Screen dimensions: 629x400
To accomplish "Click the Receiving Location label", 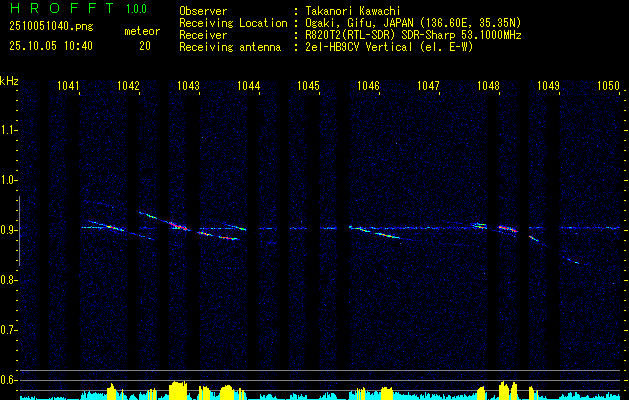I will click(x=233, y=23).
